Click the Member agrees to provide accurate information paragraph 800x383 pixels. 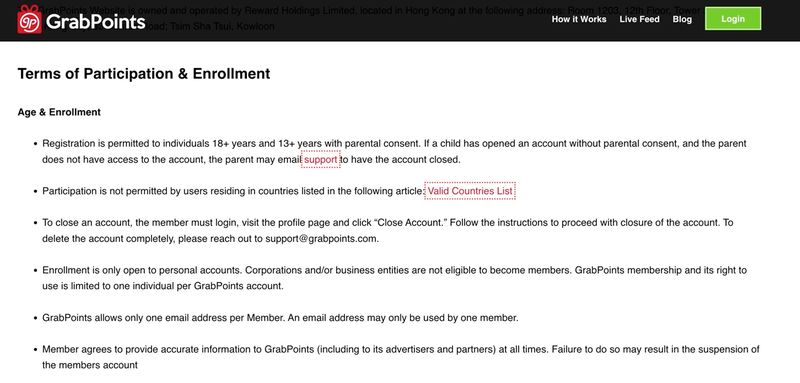tap(401, 357)
